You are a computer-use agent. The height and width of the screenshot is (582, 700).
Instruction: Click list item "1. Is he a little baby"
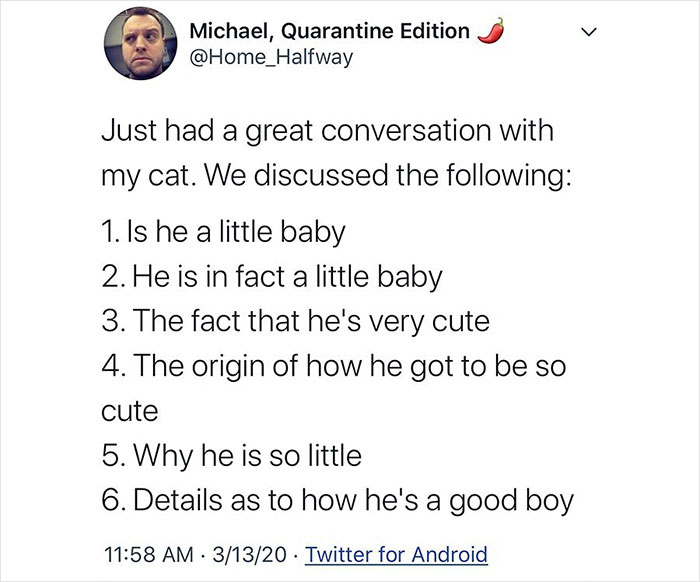(224, 232)
